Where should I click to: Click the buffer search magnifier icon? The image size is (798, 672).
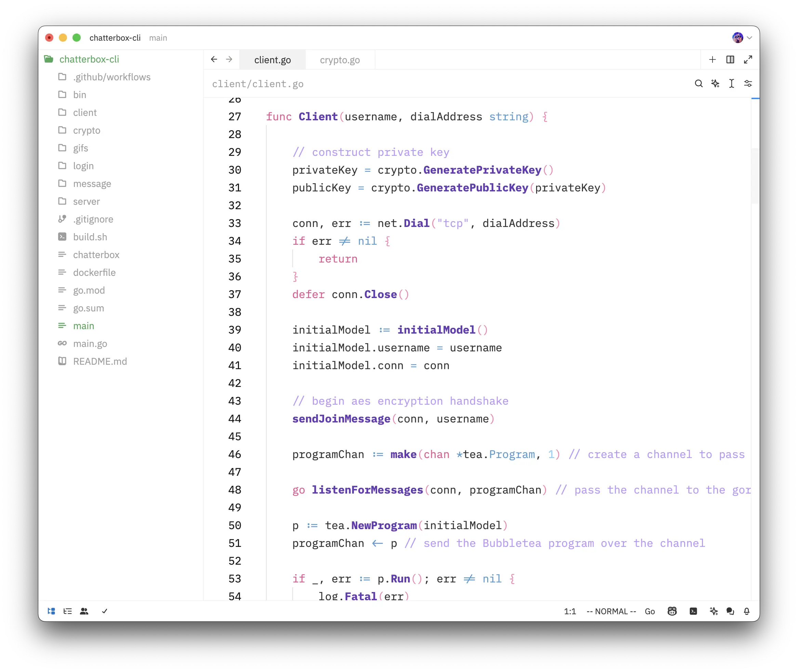[x=698, y=83]
